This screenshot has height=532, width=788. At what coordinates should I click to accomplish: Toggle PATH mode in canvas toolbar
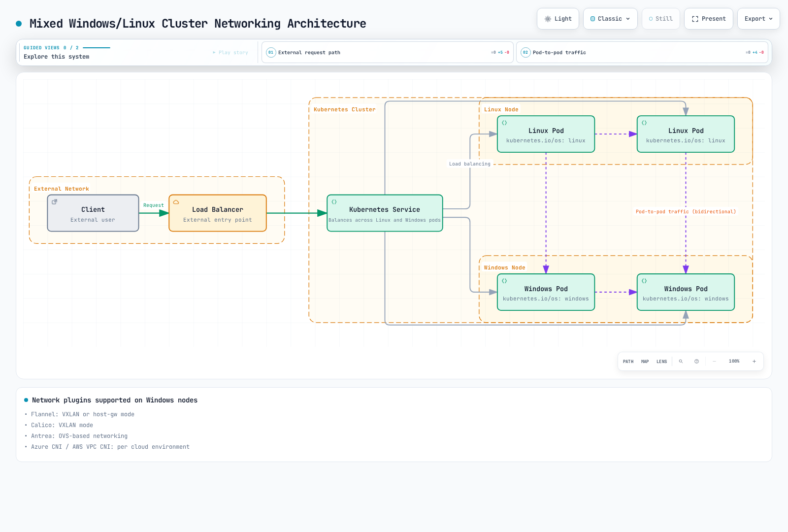[628, 362]
